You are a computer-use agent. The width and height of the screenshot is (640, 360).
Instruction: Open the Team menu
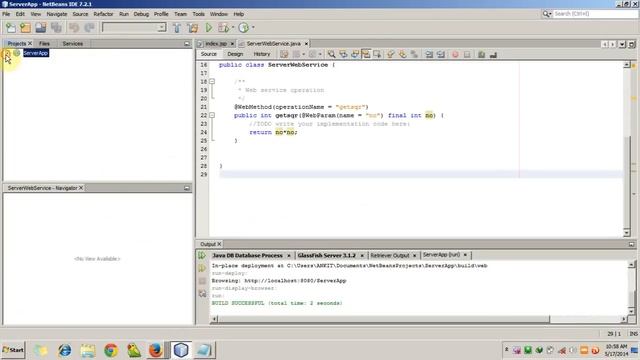180,14
